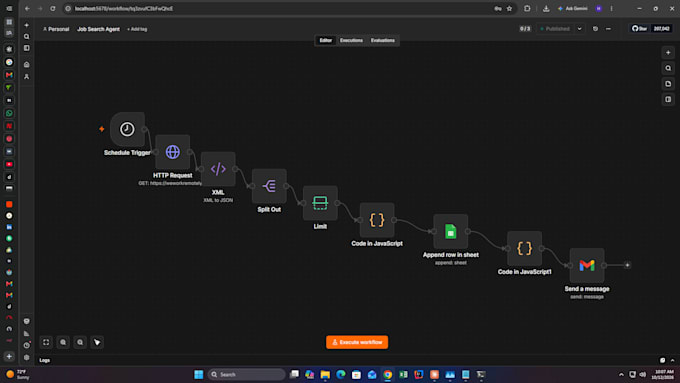Open workflow history clock icon

(x=595, y=29)
